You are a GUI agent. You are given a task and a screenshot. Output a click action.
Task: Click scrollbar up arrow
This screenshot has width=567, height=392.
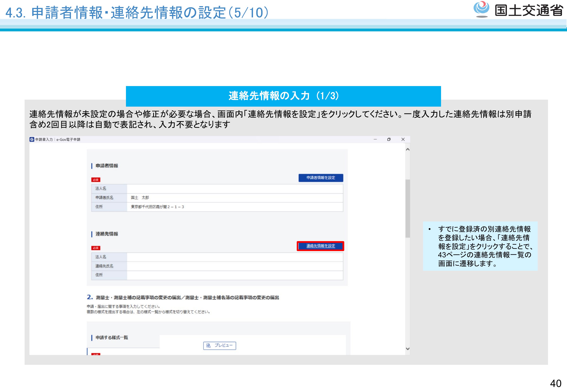coord(407,149)
